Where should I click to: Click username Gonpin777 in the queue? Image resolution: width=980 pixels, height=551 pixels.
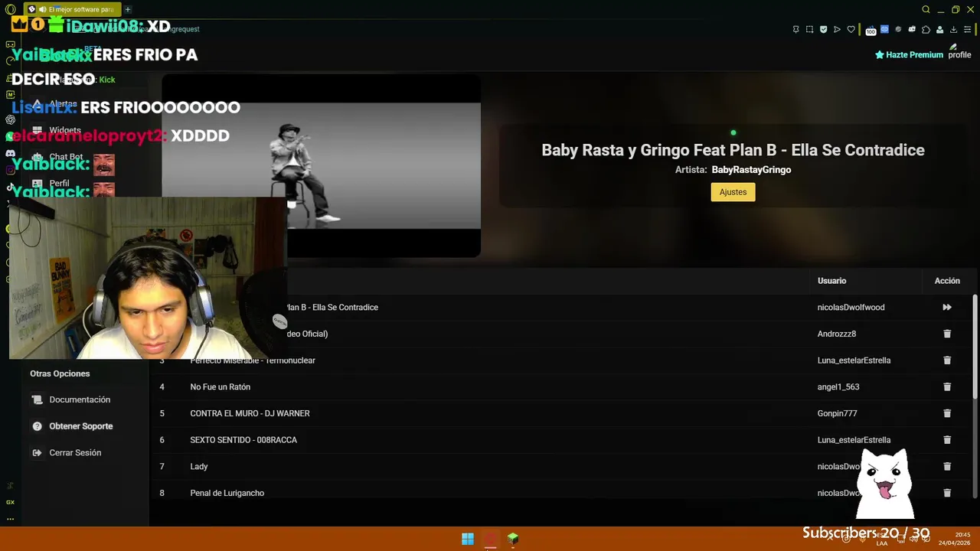[837, 413]
